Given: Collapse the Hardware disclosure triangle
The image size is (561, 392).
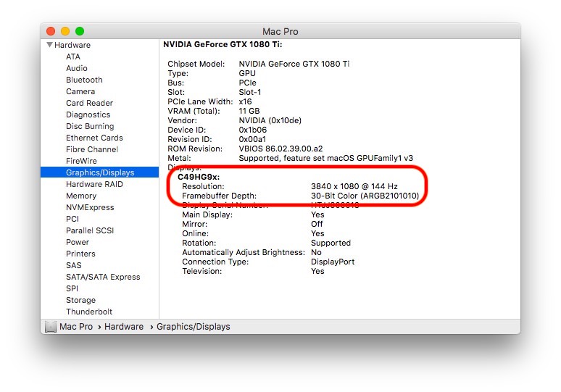Looking at the screenshot, I should pyautogui.click(x=50, y=45).
